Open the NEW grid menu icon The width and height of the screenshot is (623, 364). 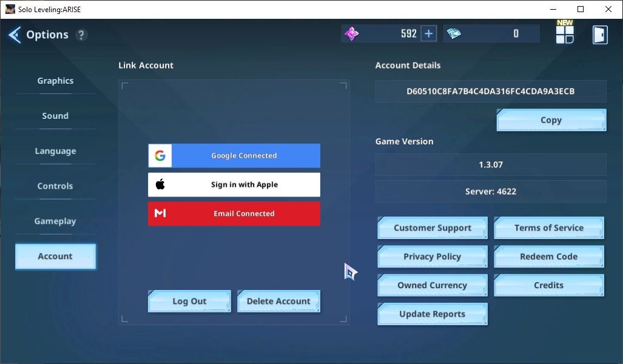pos(565,32)
